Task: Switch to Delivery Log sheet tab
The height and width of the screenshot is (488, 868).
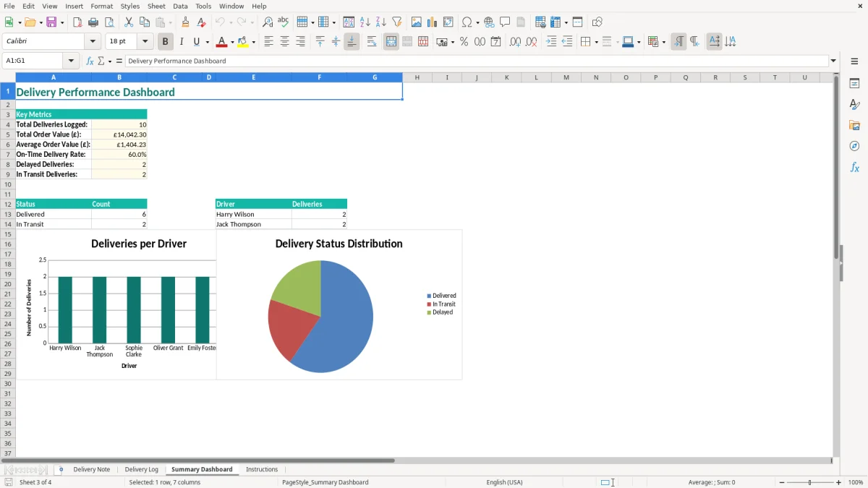Action: point(141,469)
